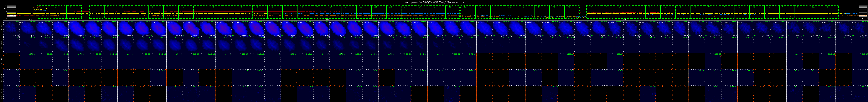Click the Detectors= 001111111 label
The height and width of the screenshot is (102, 868).
[456, 3]
